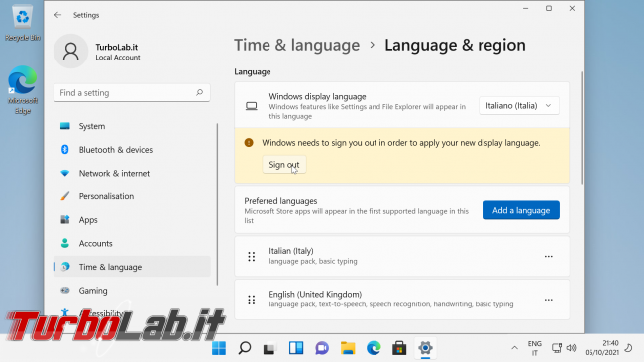Image resolution: width=644 pixels, height=362 pixels.
Task: Click the Accounts person icon in sidebar
Action: tap(64, 243)
